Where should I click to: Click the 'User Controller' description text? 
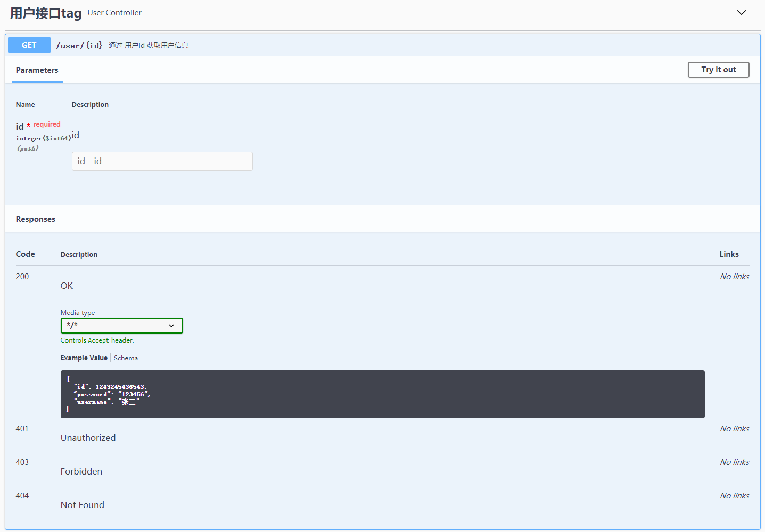click(x=114, y=13)
